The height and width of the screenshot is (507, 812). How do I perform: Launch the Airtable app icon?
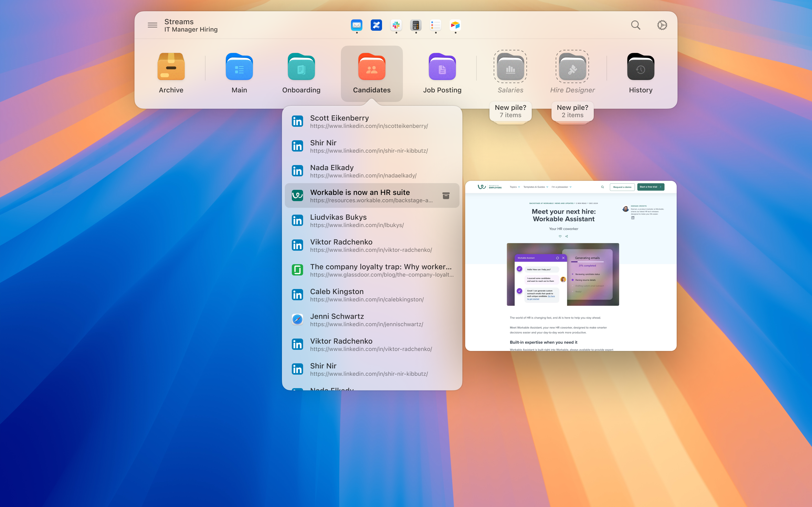[x=455, y=25]
